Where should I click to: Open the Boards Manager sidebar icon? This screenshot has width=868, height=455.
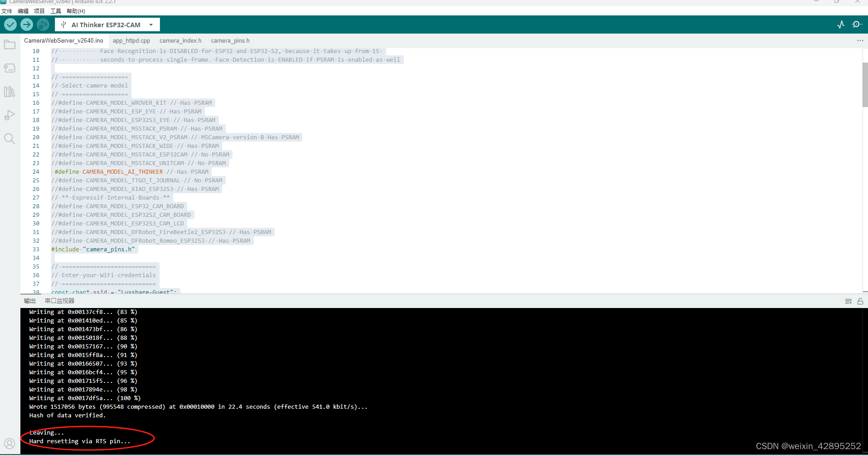[10, 68]
